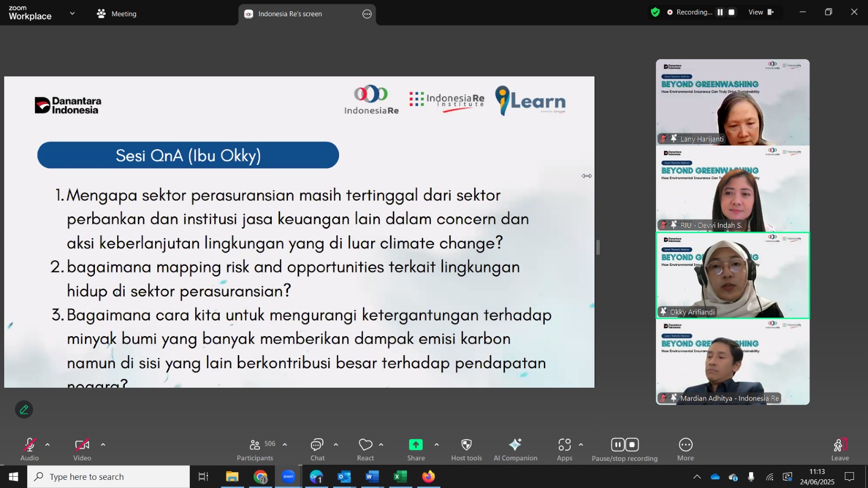Open the Zoom Workplace dropdown chevron
Screen dimensions: 868x488
tap(72, 14)
